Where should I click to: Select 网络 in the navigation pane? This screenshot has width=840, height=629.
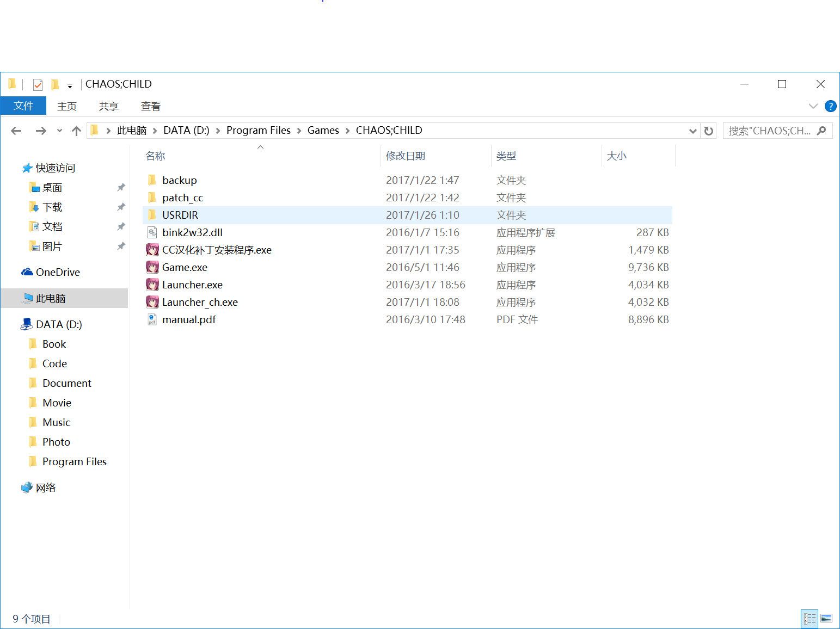point(46,488)
